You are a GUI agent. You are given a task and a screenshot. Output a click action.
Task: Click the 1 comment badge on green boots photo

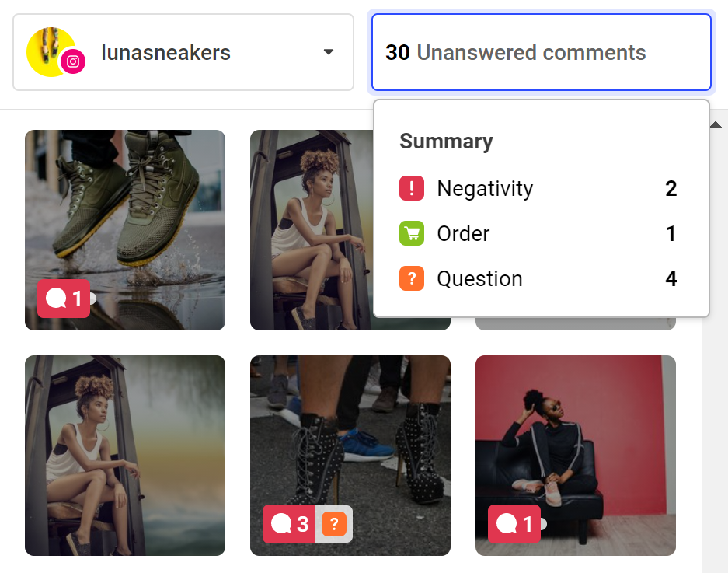pyautogui.click(x=64, y=299)
